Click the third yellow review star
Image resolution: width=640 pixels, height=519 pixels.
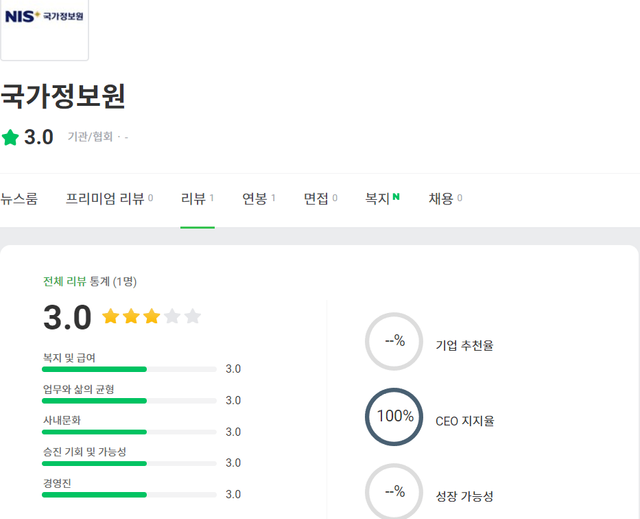coord(151,317)
